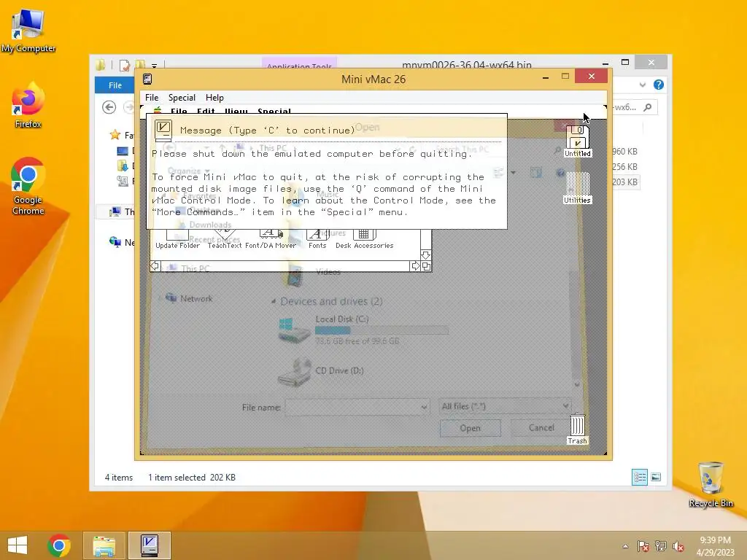Click the 203 KB size entry
Viewport: 747px width, 560px height.
pyautogui.click(x=624, y=182)
